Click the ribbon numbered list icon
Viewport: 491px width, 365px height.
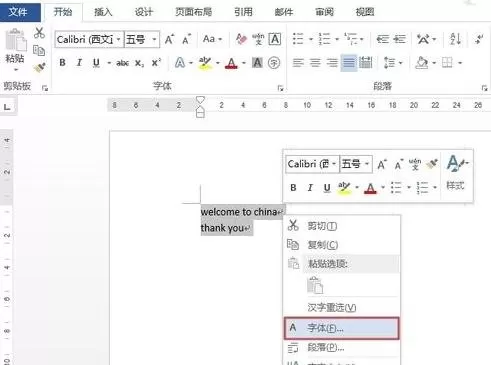click(x=324, y=39)
